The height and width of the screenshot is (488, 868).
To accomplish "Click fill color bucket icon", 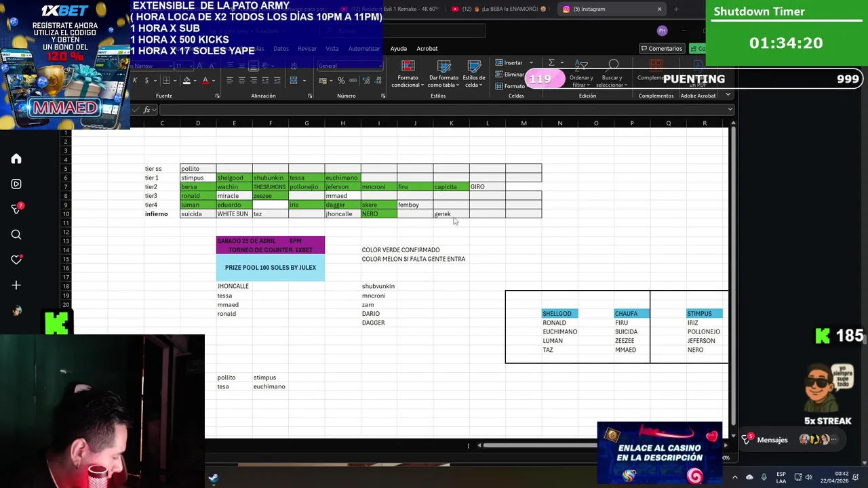I will tap(186, 81).
